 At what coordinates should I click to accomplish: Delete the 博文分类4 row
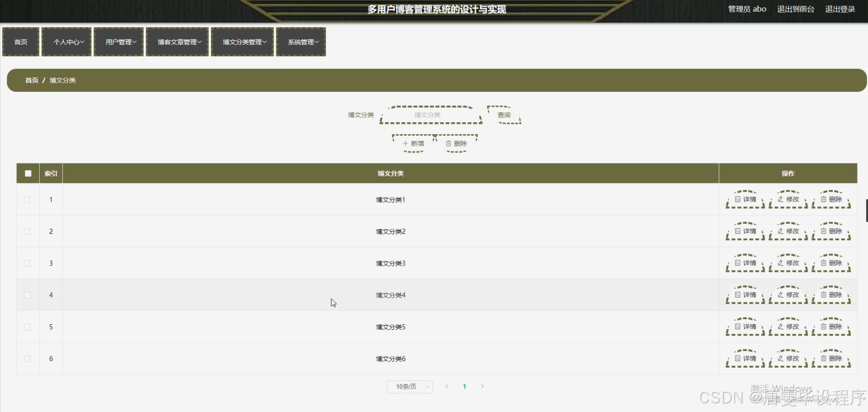[x=831, y=295]
